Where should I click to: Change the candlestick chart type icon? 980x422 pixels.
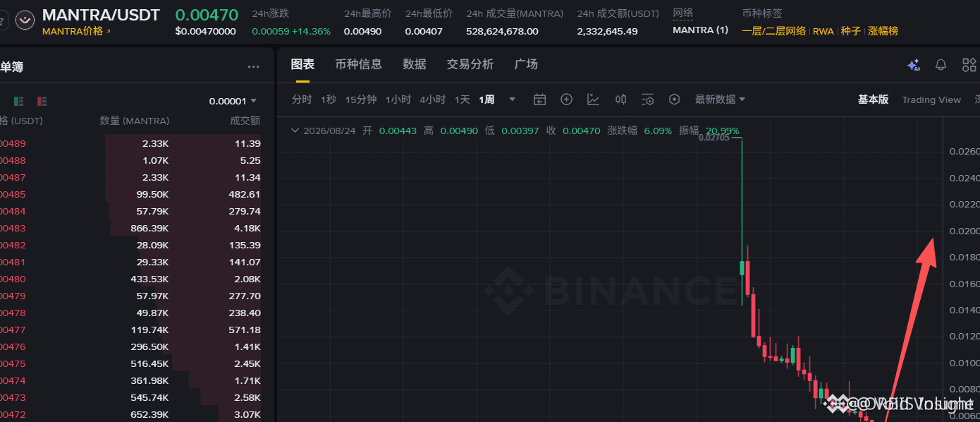coord(620,100)
